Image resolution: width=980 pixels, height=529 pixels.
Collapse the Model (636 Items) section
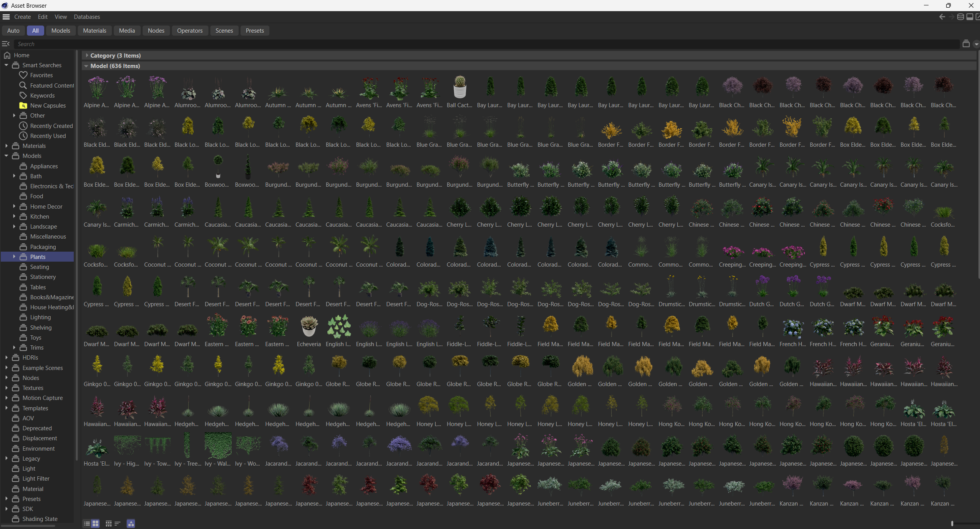(x=86, y=66)
